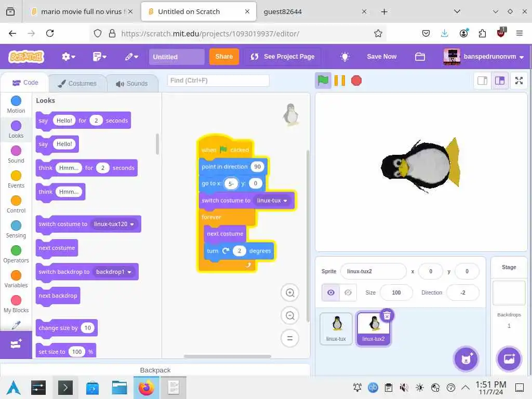Open the Edit pencil menu dropdown

[131, 57]
